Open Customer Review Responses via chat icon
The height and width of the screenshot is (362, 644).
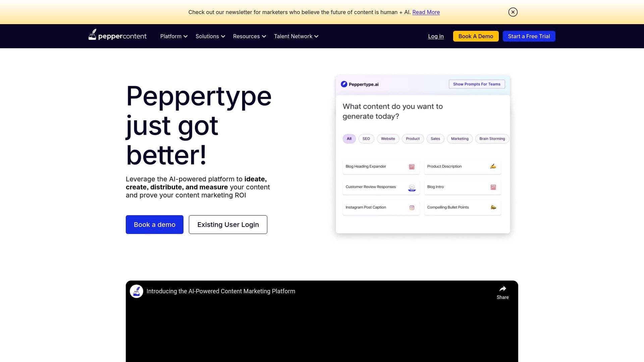(412, 187)
